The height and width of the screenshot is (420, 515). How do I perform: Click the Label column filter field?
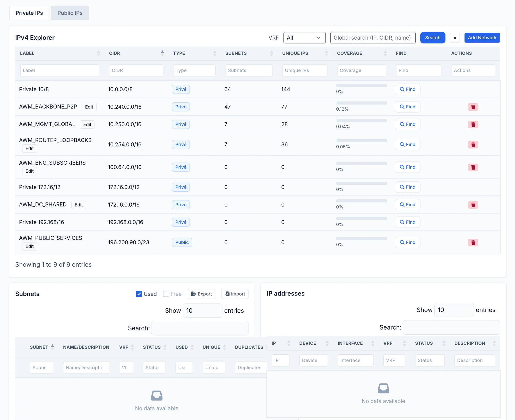pos(60,70)
